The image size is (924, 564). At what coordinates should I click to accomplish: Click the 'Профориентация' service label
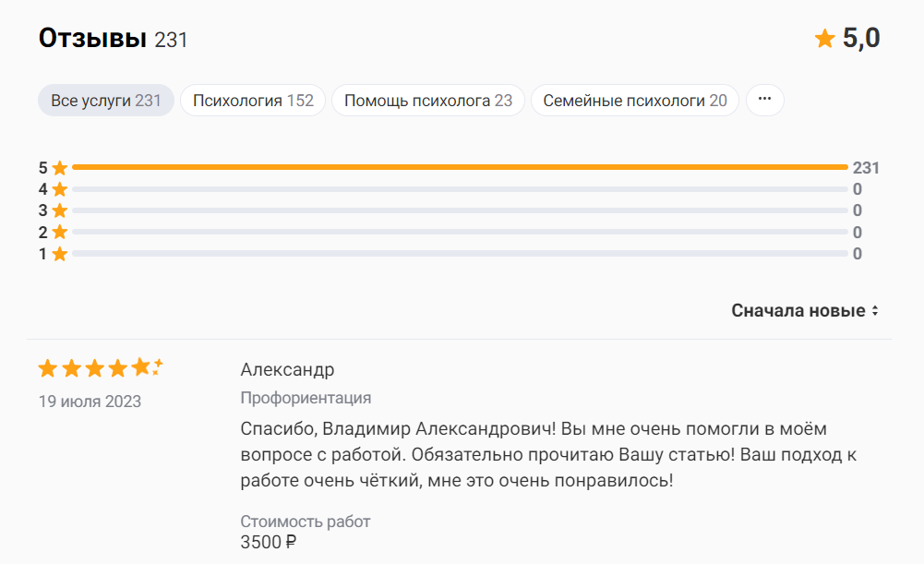click(x=306, y=398)
